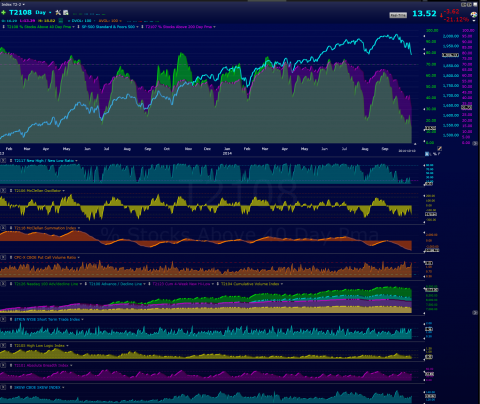The image size is (480, 404).
Task: Open the chart tools wrench icon
Action: pyautogui.click(x=58, y=13)
